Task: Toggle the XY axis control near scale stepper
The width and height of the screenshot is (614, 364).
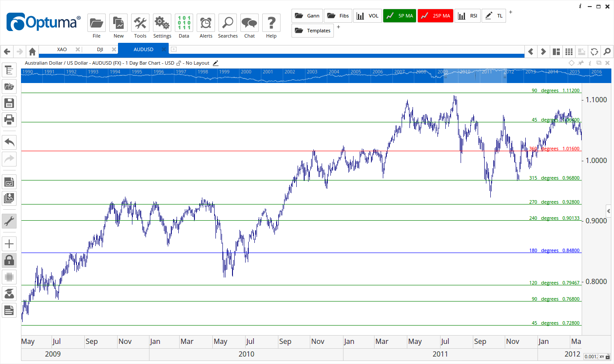Action: (x=602, y=357)
